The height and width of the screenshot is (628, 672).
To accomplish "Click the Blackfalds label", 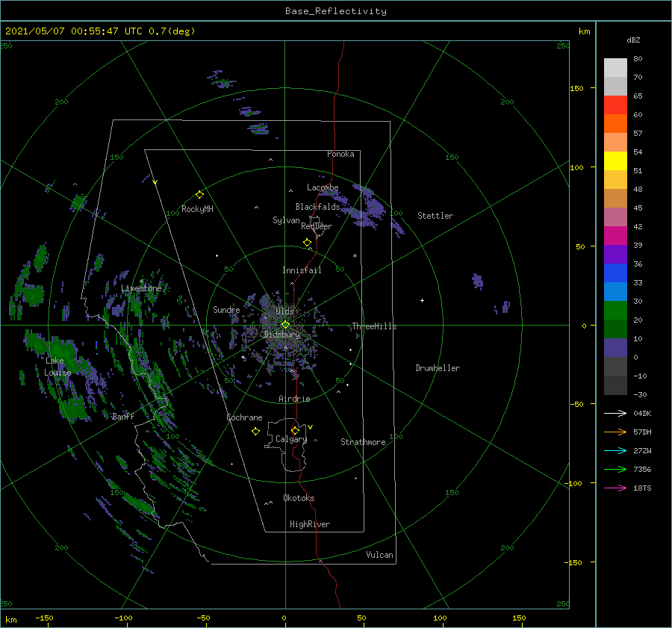I will [317, 207].
